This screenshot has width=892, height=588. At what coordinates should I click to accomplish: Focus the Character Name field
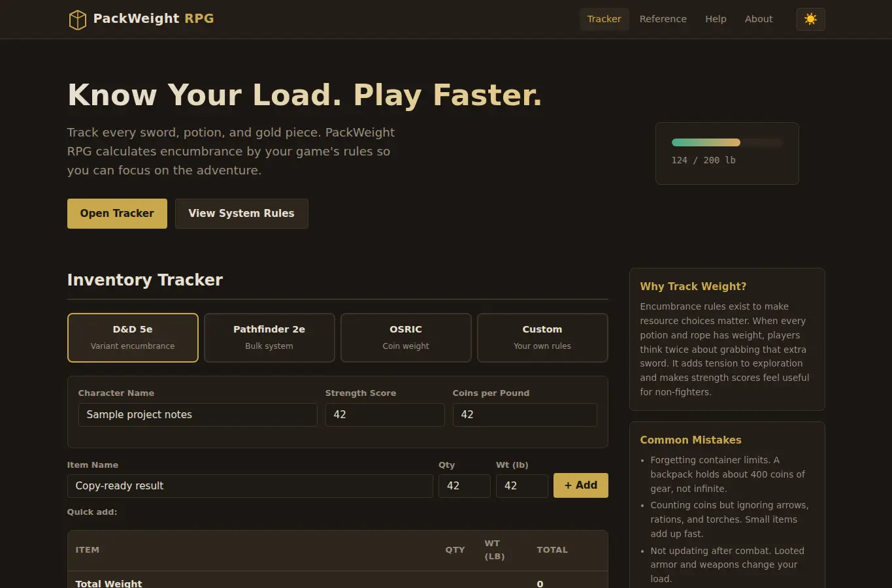click(x=197, y=415)
